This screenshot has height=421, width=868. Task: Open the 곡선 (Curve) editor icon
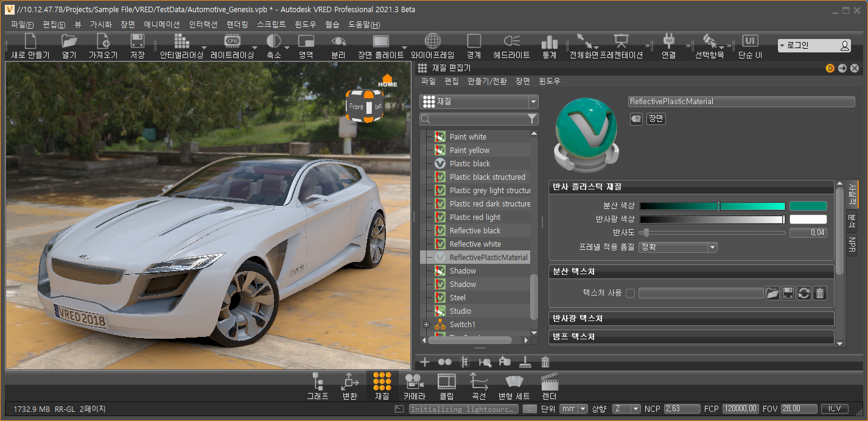pos(478,382)
